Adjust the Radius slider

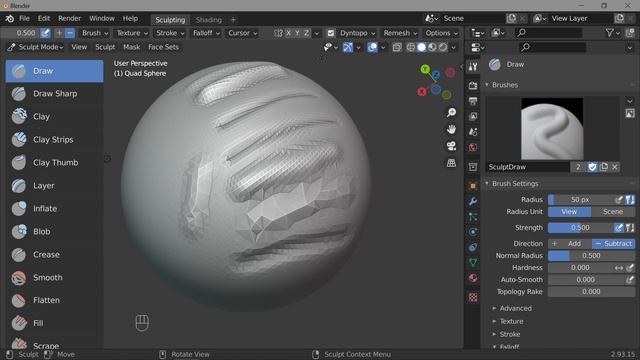[x=581, y=200]
